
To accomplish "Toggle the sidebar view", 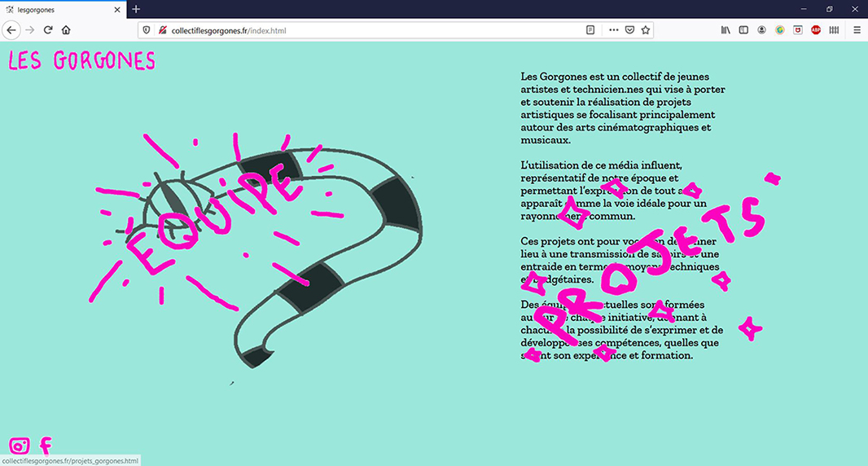I will pos(743,30).
